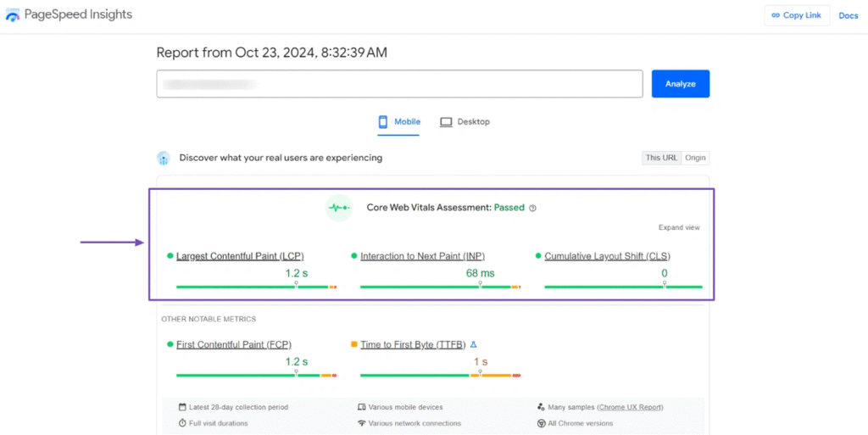This screenshot has width=868, height=435.
Task: Click the Core Web Vitals pulse icon
Action: click(339, 208)
